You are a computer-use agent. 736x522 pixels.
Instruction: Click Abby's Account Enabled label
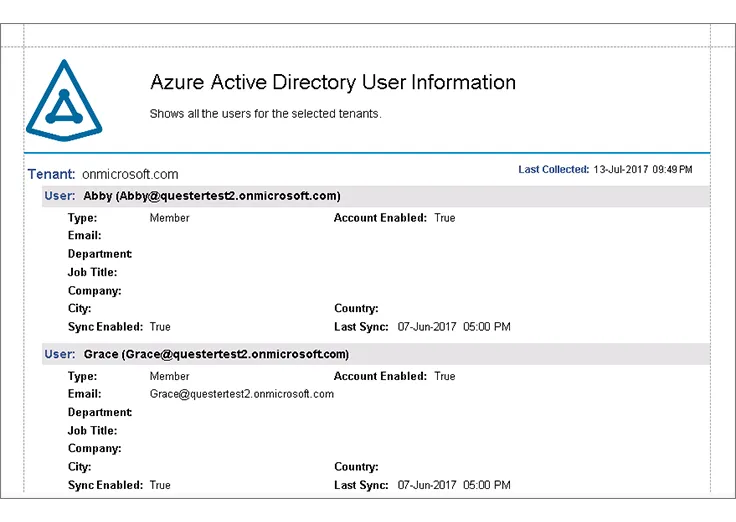coord(380,217)
